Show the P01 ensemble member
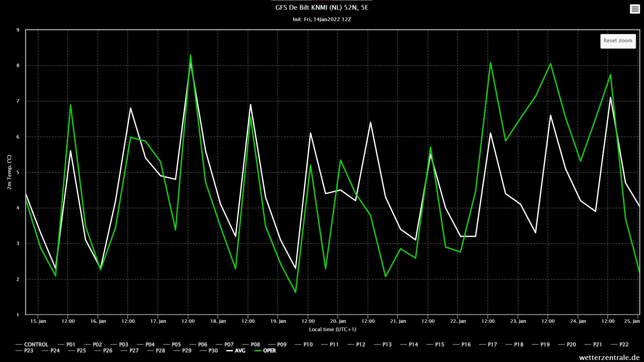The height and width of the screenshot is (362, 644). pos(70,345)
